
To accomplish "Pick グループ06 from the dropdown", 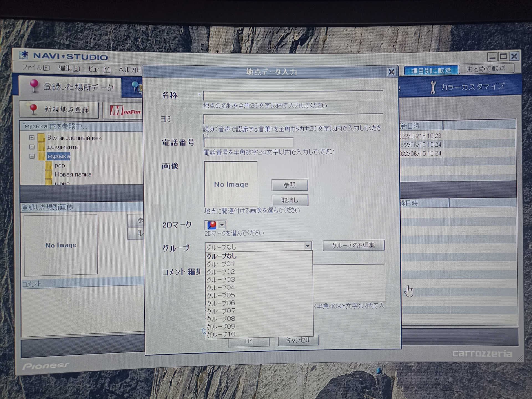I will (x=259, y=303).
